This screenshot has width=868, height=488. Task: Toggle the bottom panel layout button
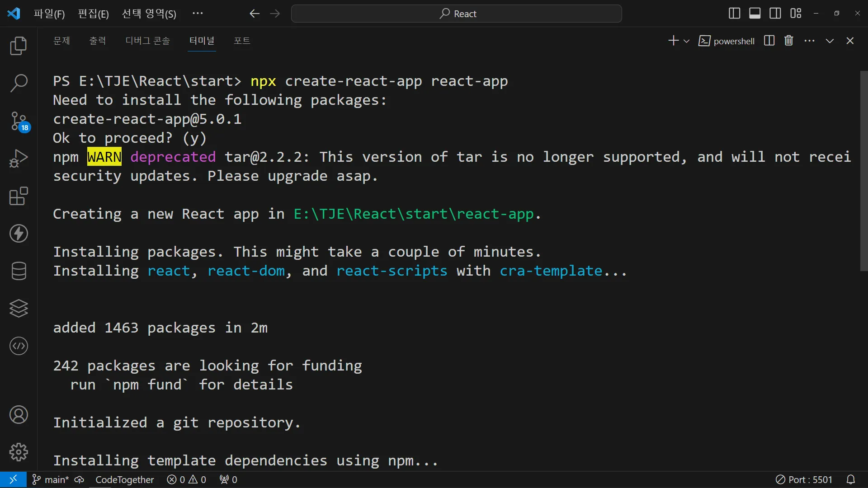[755, 14]
